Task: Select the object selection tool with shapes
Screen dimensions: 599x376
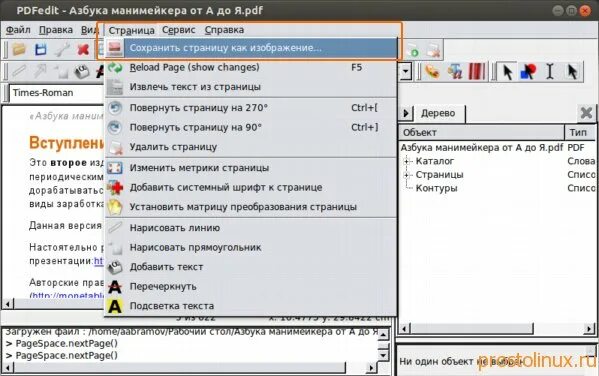Action: pos(528,71)
